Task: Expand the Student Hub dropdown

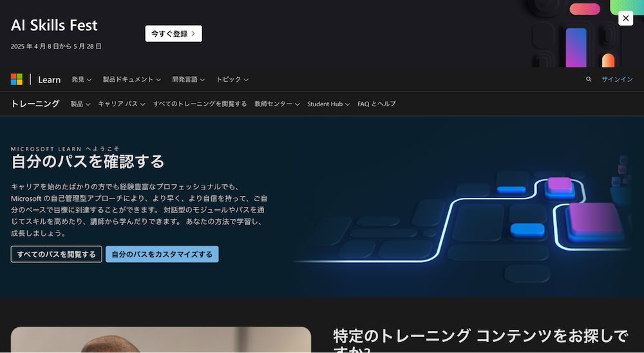Action: (328, 104)
